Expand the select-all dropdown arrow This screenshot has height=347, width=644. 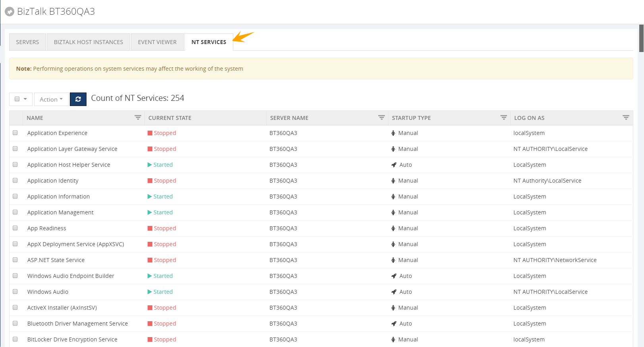click(x=25, y=99)
